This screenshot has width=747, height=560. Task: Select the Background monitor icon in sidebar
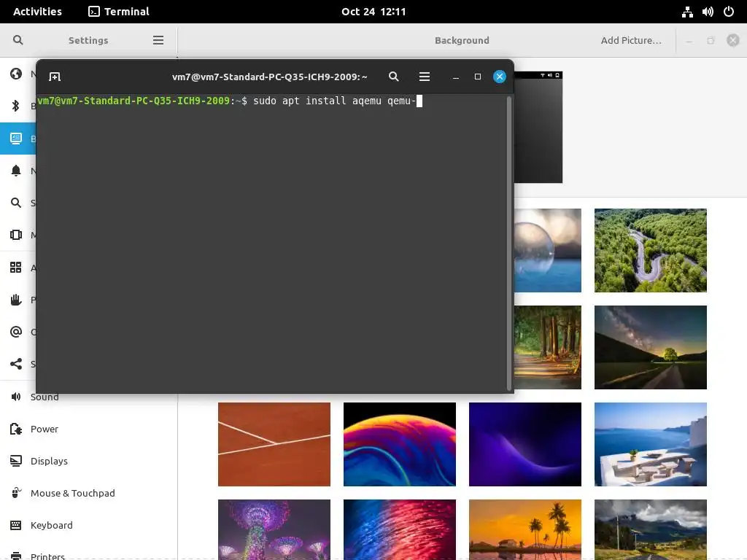[16, 139]
